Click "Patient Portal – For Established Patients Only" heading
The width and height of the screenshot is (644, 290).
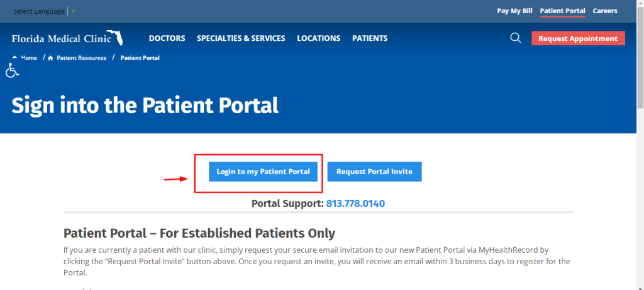coord(199,234)
